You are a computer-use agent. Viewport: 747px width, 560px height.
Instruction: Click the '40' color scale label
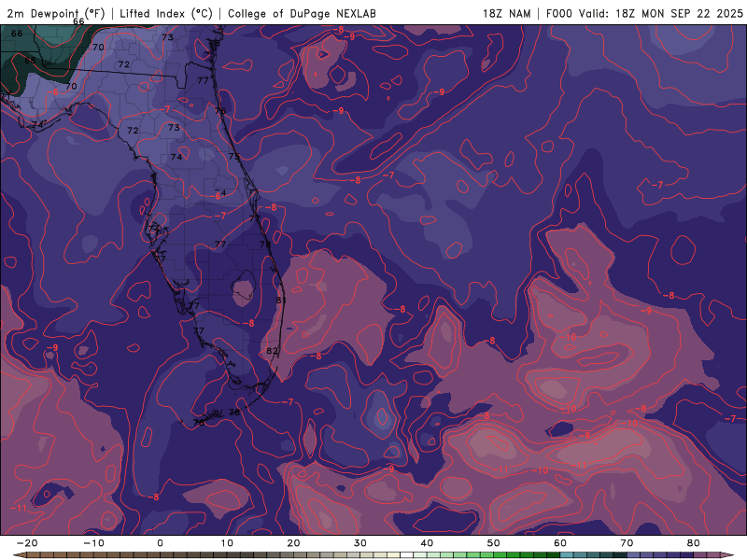(427, 543)
